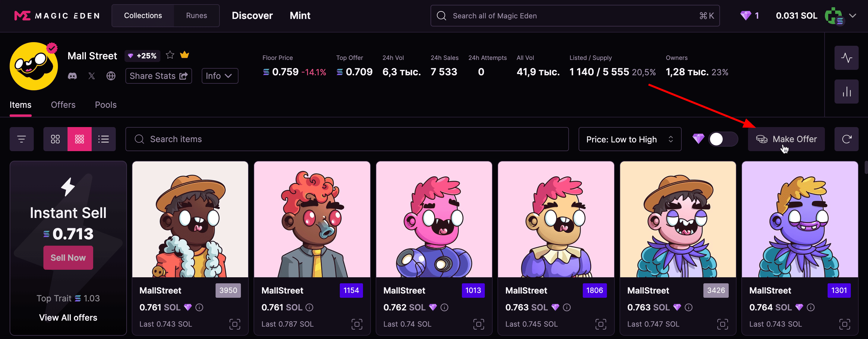Open info icon on MallStreet 1013
Screen dimensions: 868x339
pos(444,307)
